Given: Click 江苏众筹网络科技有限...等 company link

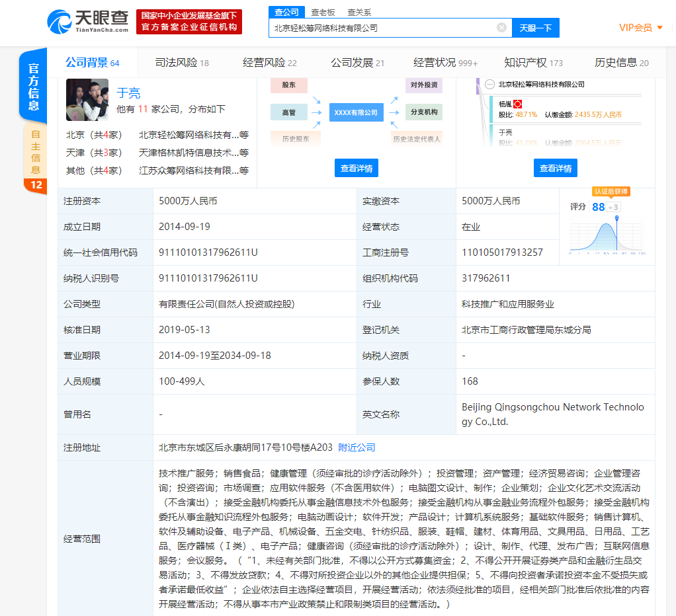Looking at the screenshot, I should (194, 171).
